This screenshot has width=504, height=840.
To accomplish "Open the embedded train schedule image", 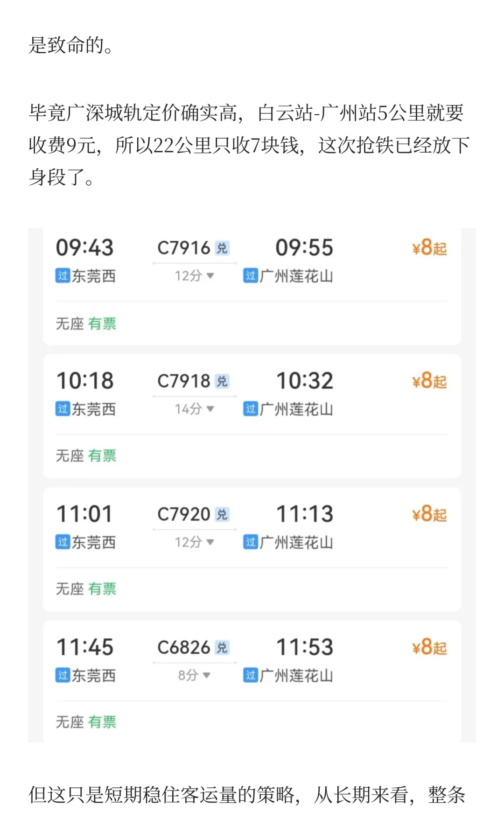I will point(252,485).
